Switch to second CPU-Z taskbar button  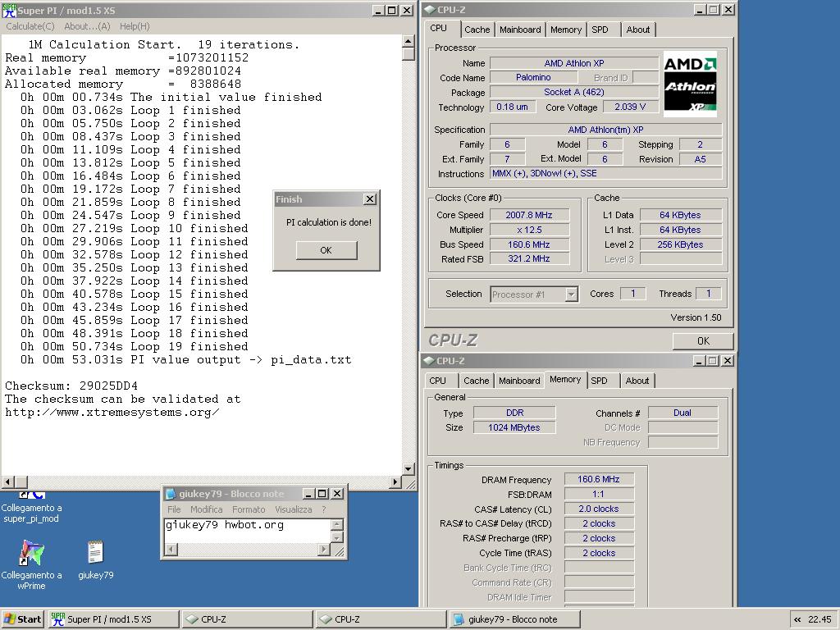coord(381,619)
